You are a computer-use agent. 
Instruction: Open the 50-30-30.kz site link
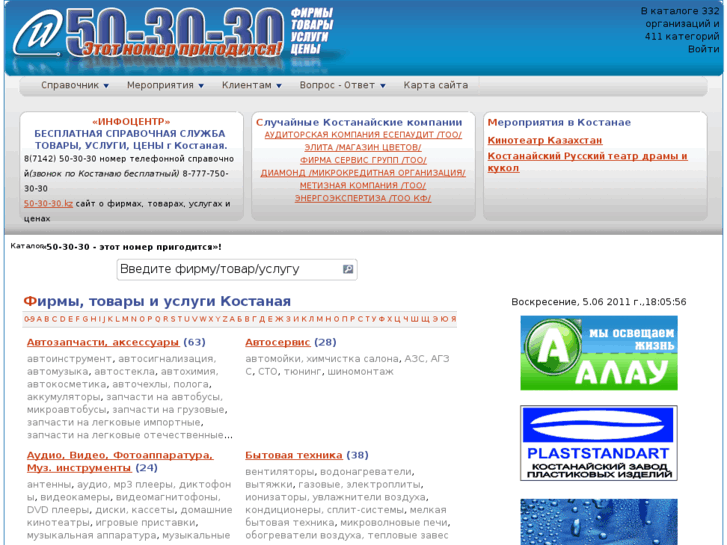(48, 204)
